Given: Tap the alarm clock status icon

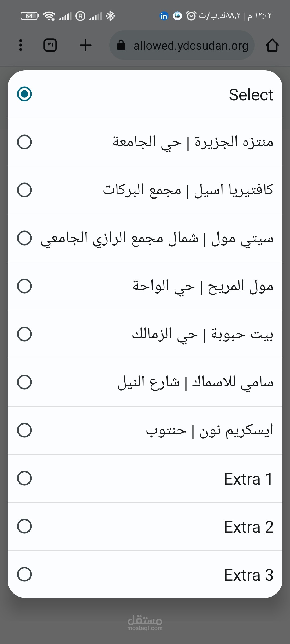Looking at the screenshot, I should [x=191, y=16].
